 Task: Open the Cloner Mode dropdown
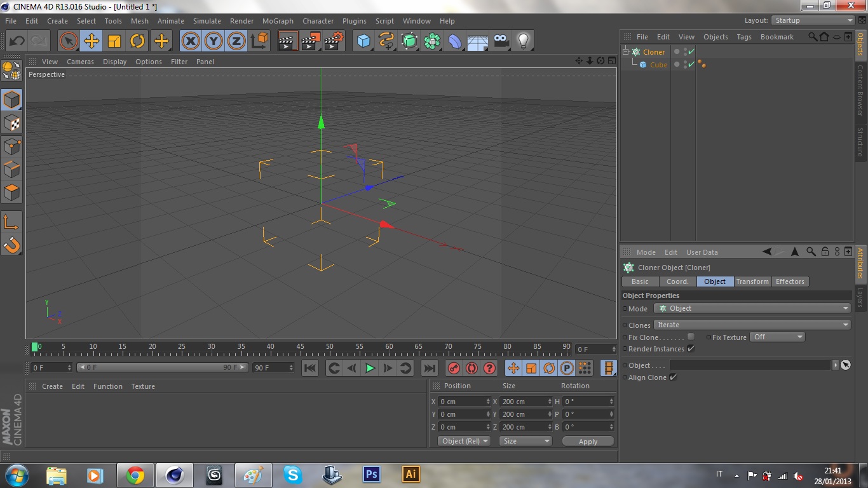click(752, 308)
